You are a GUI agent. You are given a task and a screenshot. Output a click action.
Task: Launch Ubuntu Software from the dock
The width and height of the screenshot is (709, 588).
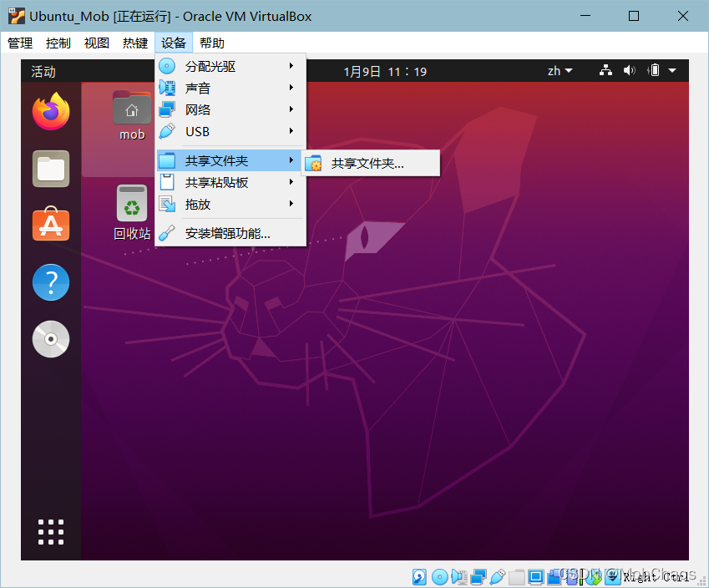click(x=51, y=225)
